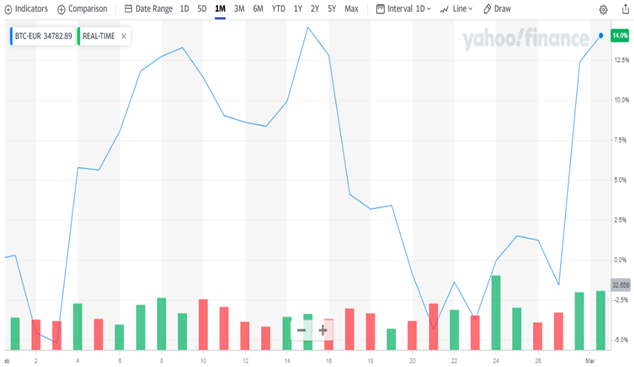The height and width of the screenshot is (367, 634).
Task: Click the plus-circle icon beside Comparison
Action: tap(61, 9)
